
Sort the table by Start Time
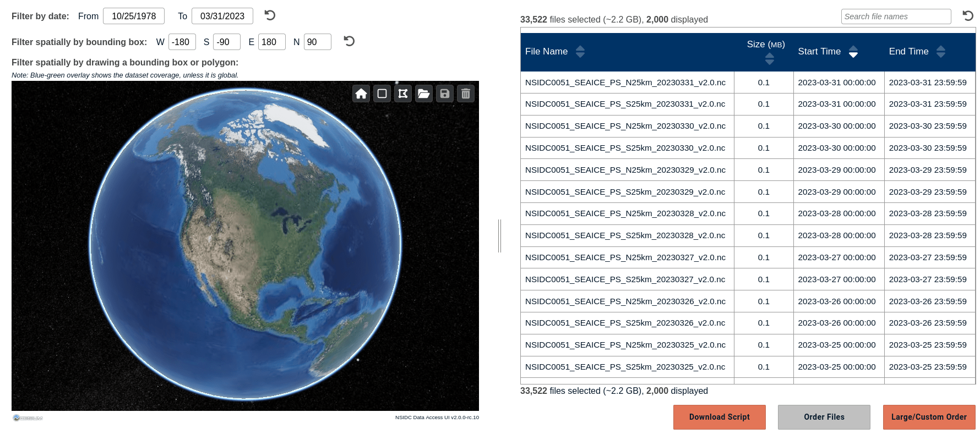[x=853, y=52]
